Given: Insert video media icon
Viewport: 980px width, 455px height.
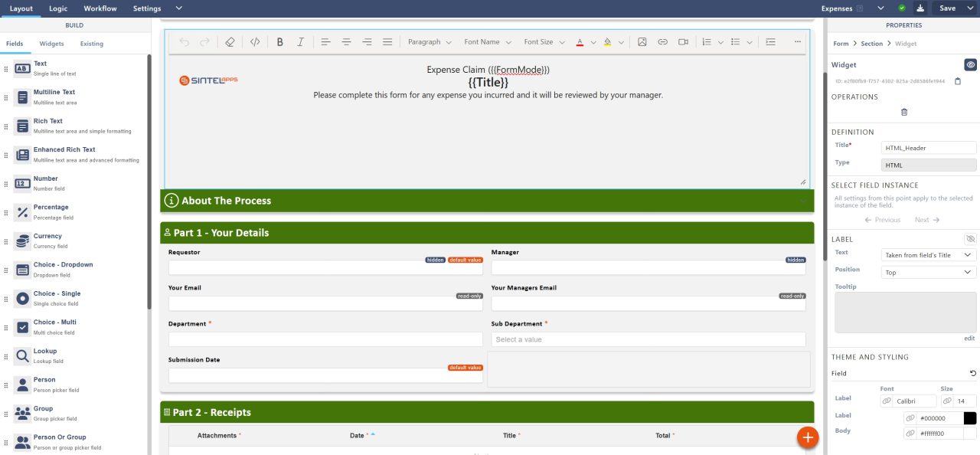Looking at the screenshot, I should [x=683, y=42].
